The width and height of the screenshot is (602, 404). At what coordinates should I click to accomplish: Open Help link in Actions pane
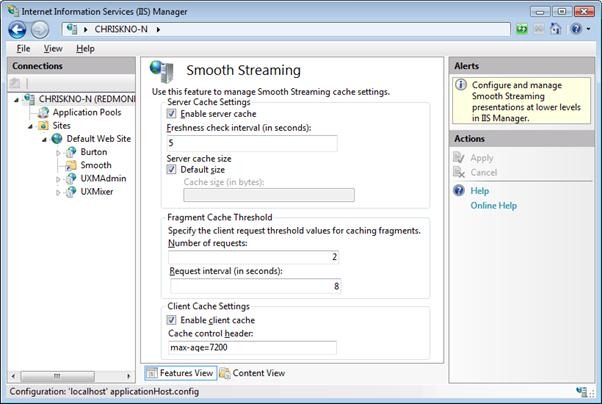(x=480, y=191)
